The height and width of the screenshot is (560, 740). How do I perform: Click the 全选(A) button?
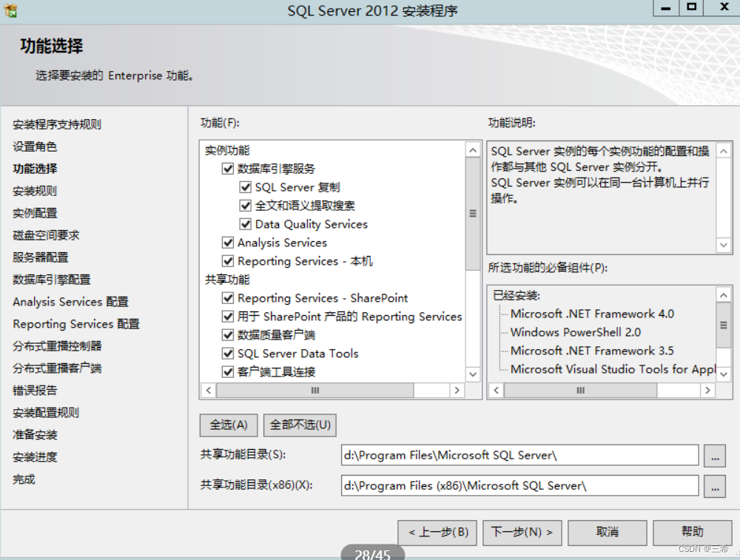click(228, 425)
